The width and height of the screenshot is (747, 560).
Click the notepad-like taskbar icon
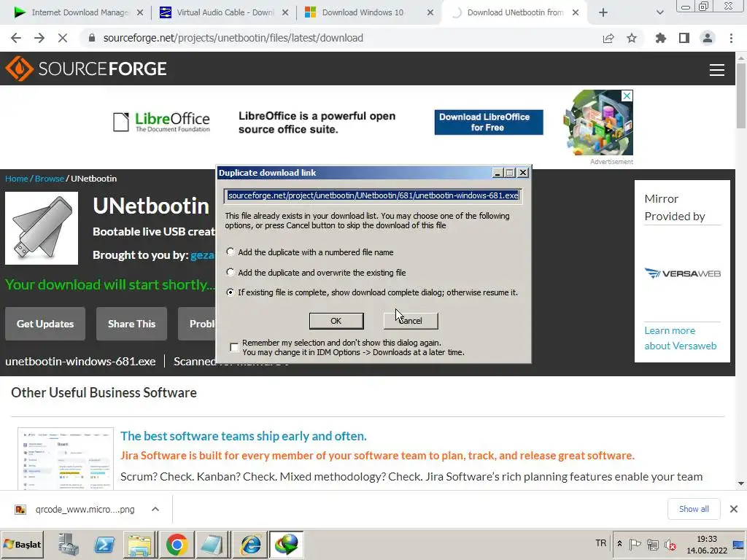tap(212, 545)
